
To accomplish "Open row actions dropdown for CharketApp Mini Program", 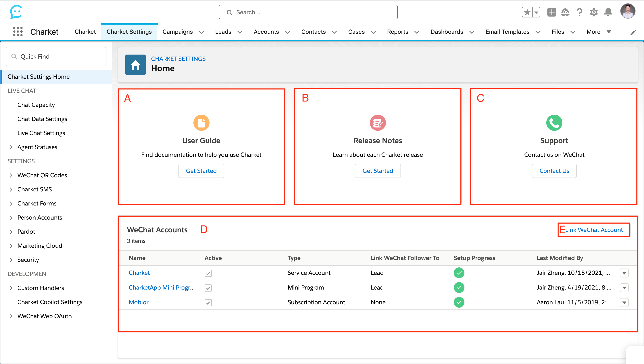I will 624,288.
